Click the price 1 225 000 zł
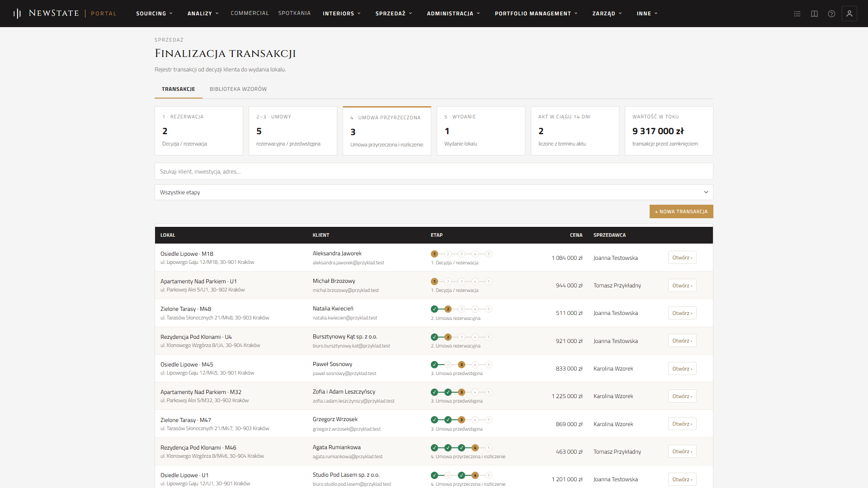 [x=567, y=396]
